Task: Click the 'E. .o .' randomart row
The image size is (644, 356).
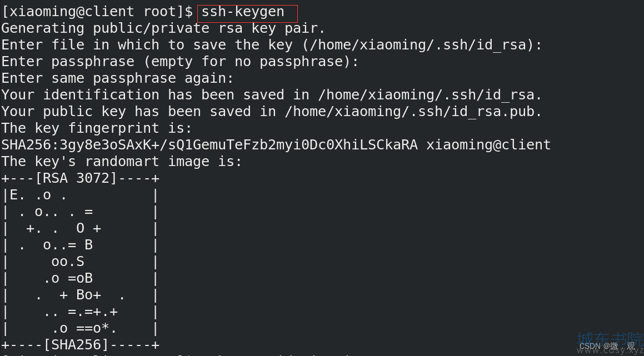Action: [x=81, y=195]
